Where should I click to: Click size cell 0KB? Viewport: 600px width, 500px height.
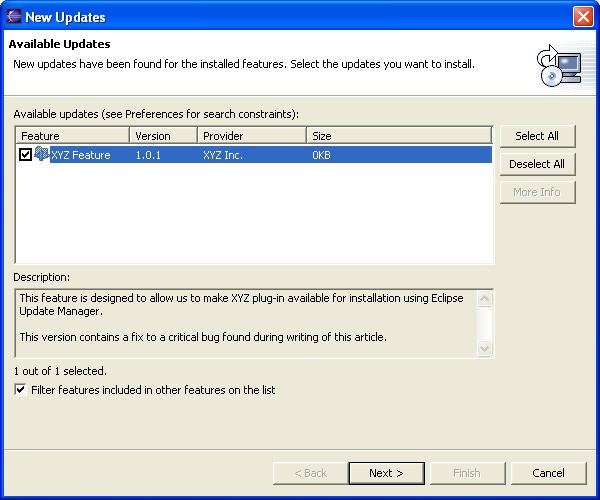pos(321,155)
